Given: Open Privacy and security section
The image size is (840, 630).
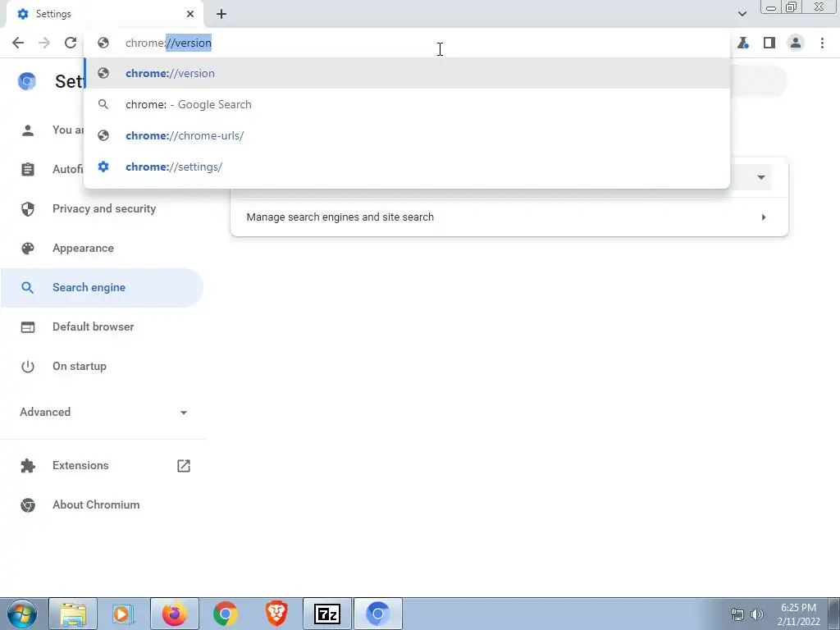Looking at the screenshot, I should [104, 208].
